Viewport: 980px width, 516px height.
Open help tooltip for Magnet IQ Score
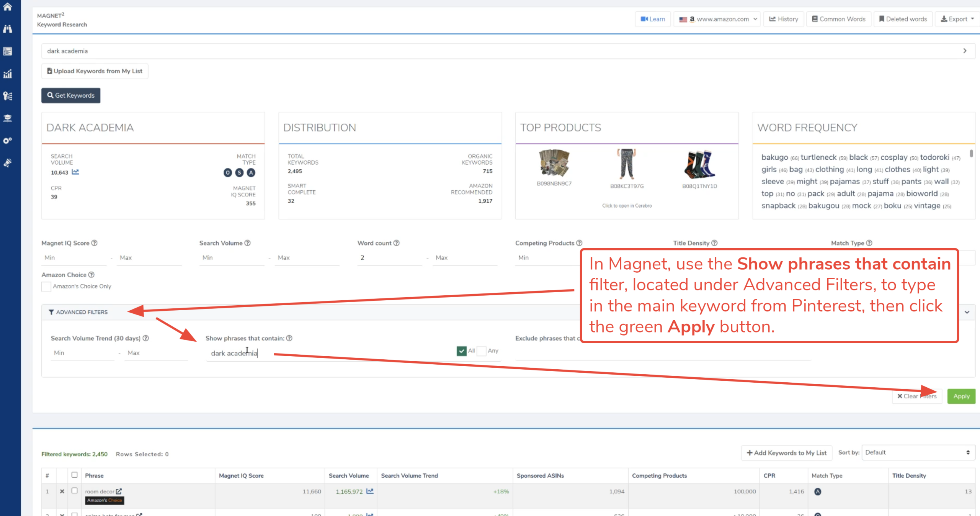pos(95,243)
